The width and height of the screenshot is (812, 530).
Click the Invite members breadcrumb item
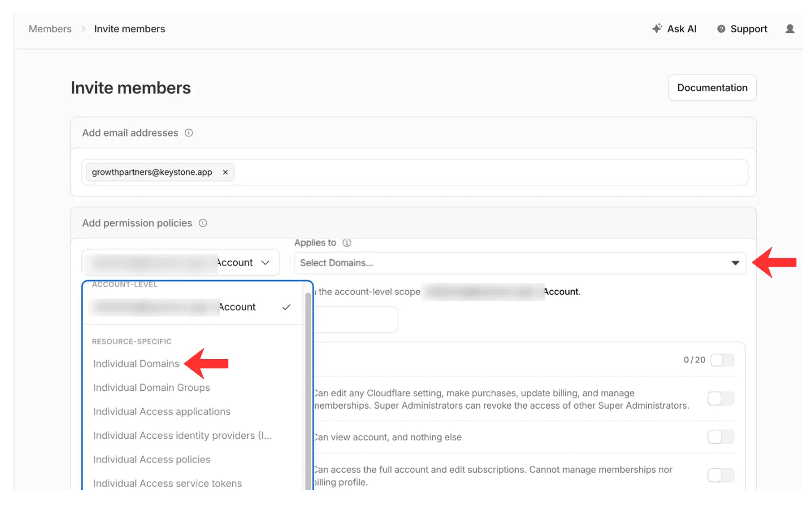130,29
